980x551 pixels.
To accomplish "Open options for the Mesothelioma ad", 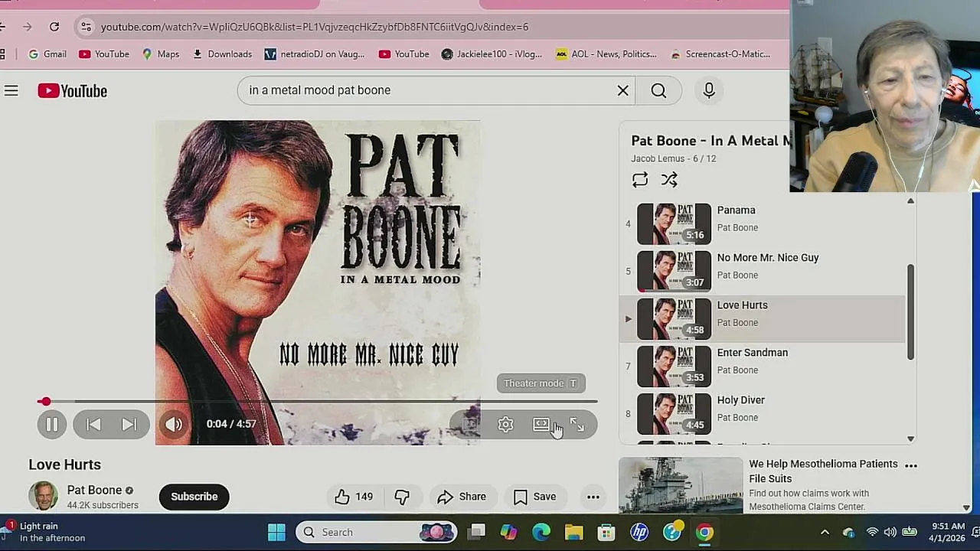I will (x=911, y=465).
